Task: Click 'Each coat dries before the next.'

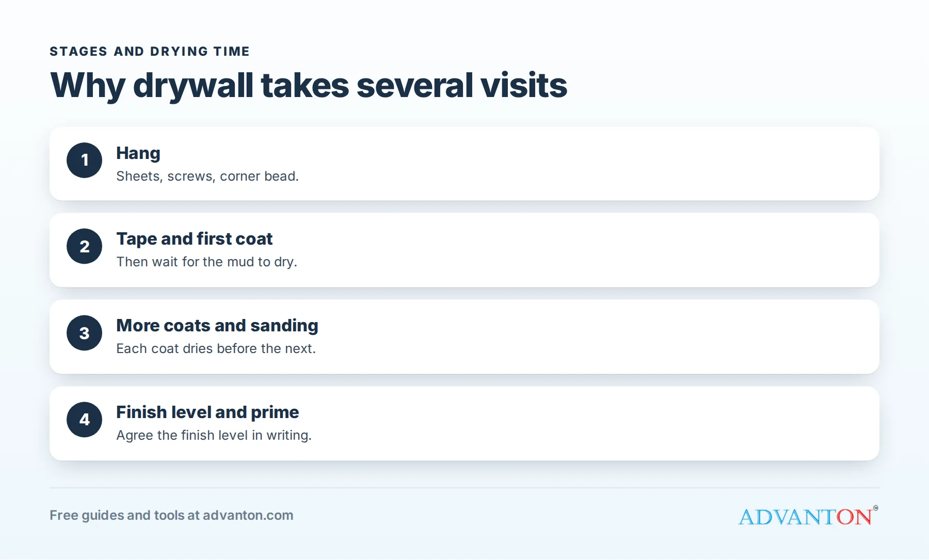Action: pyautogui.click(x=216, y=349)
